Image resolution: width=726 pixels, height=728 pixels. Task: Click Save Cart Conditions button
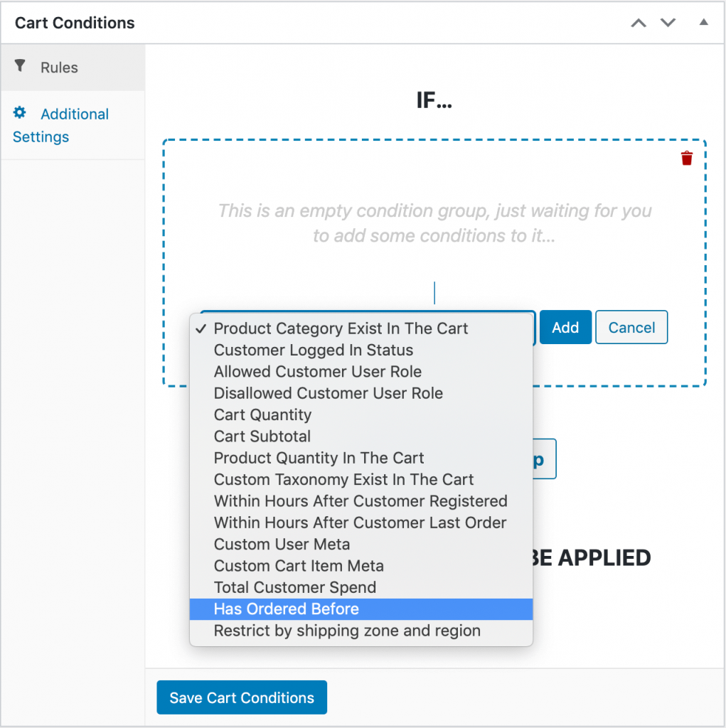click(242, 697)
